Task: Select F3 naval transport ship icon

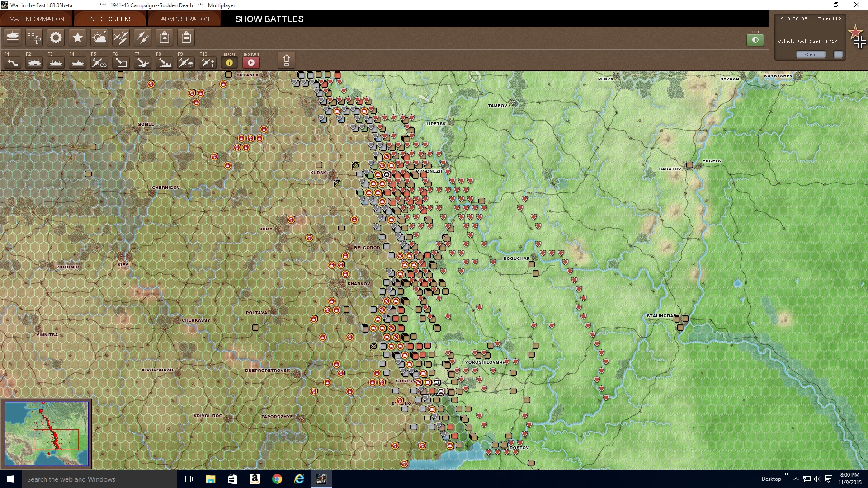Action: (x=56, y=62)
